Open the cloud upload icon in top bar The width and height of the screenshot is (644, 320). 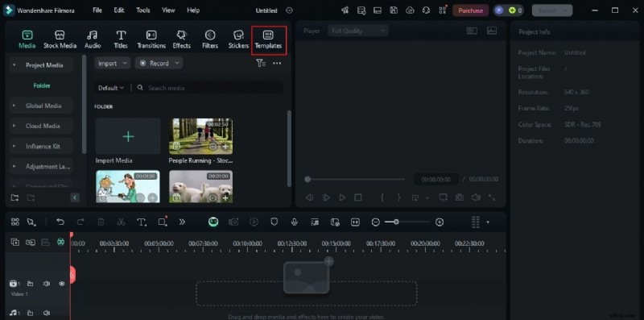click(410, 10)
